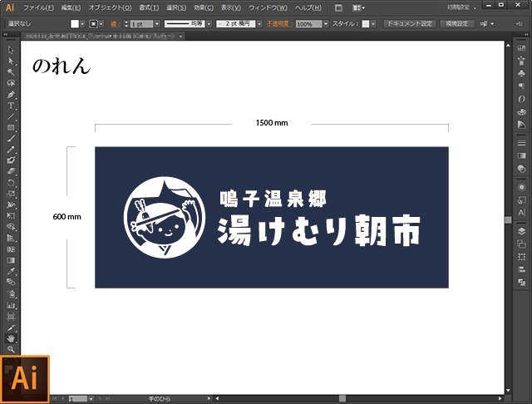Open the オブジェクト(O) menu
Screen dimensions: 532x404
click(x=110, y=7)
